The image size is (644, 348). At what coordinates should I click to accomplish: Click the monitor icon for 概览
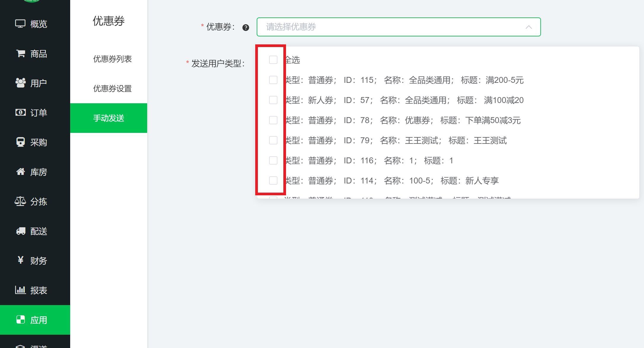tap(20, 24)
